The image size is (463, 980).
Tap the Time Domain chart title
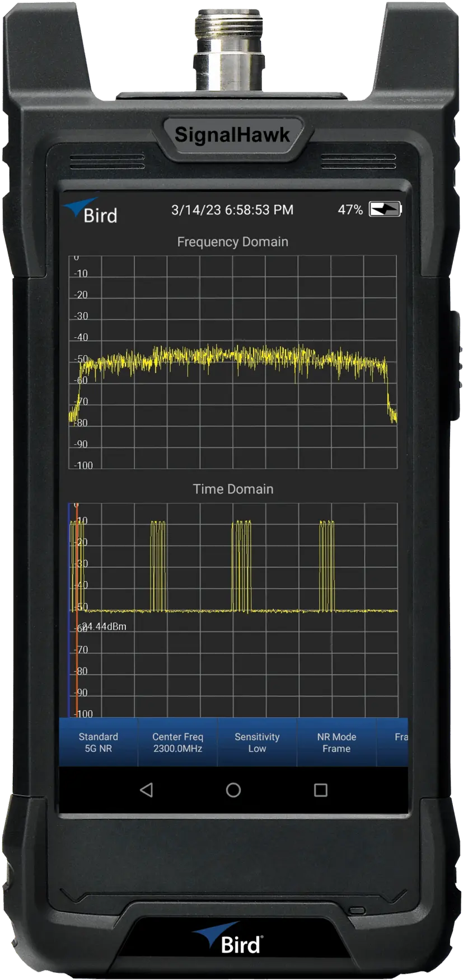(x=233, y=489)
